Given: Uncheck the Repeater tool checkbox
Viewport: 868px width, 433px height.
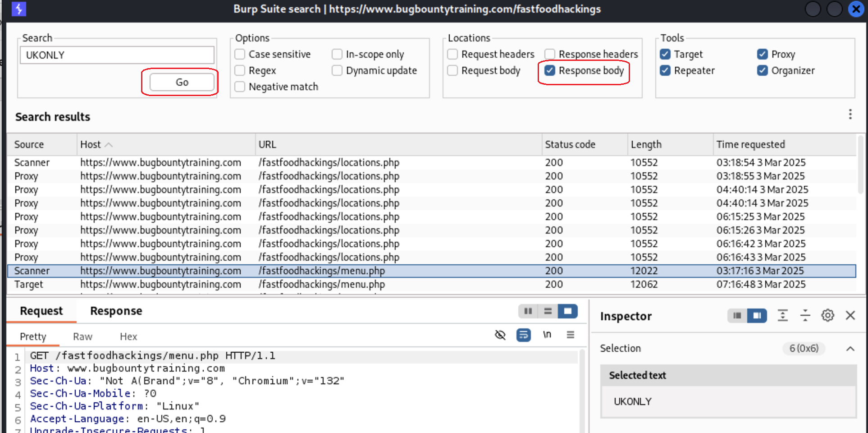Looking at the screenshot, I should pyautogui.click(x=665, y=70).
